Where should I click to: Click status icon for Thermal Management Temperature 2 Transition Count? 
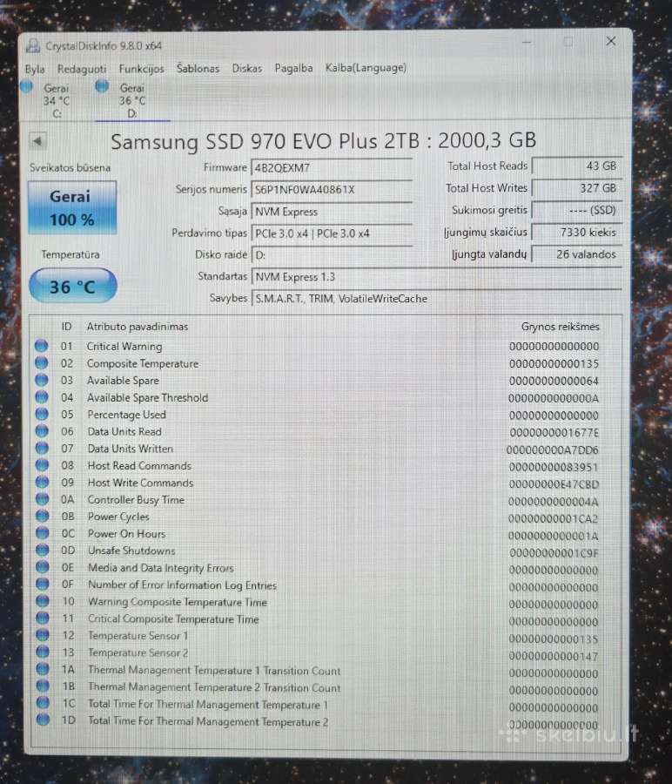pos(43,686)
